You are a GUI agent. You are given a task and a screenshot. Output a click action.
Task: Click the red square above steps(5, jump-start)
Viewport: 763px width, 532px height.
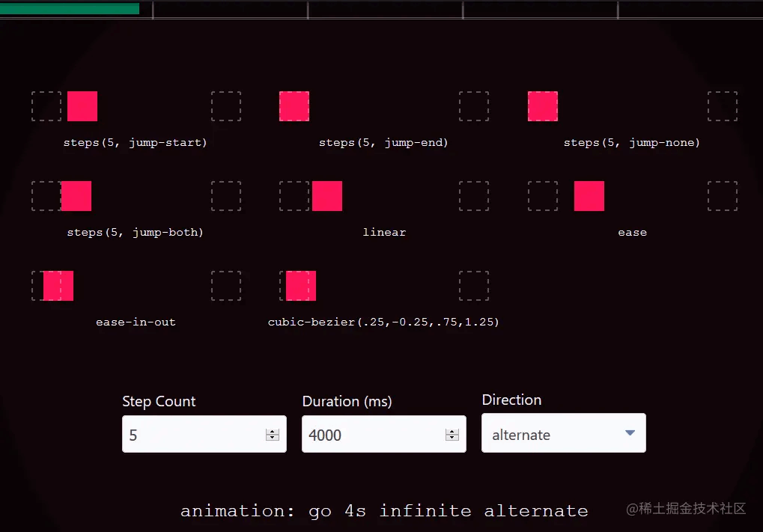coord(82,106)
